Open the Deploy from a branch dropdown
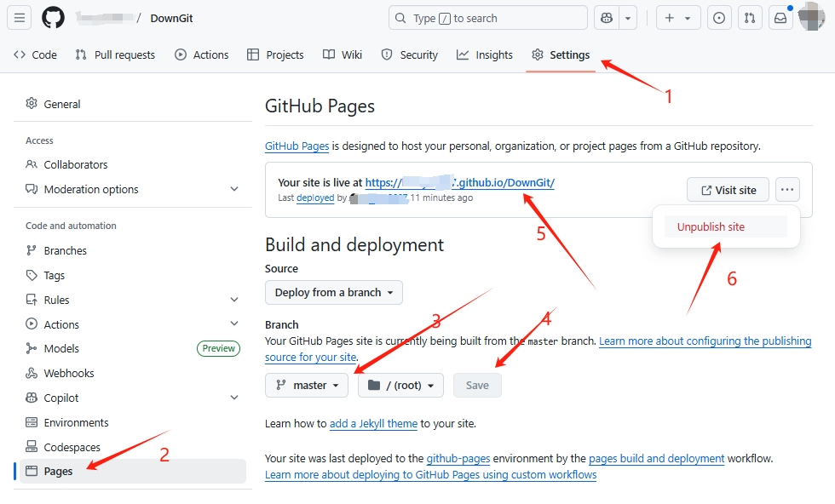The width and height of the screenshot is (835, 504). (334, 292)
